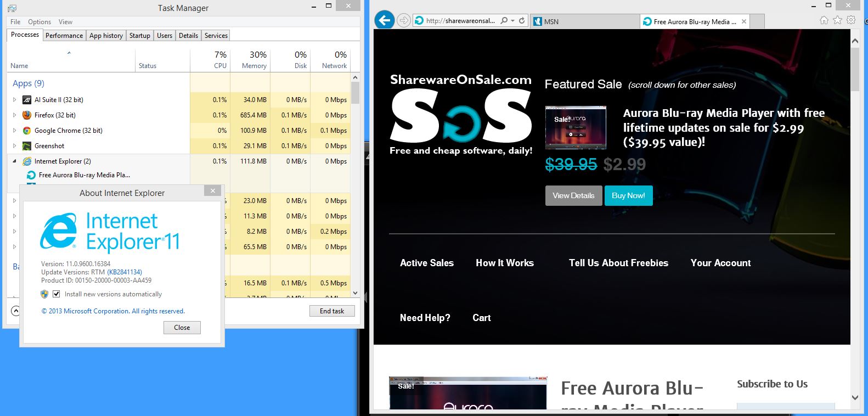
Task: Click the Firefox icon in the process list
Action: coord(27,115)
